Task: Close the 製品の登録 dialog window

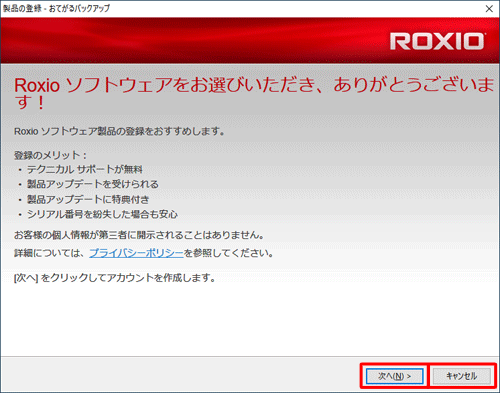Action: [489, 9]
